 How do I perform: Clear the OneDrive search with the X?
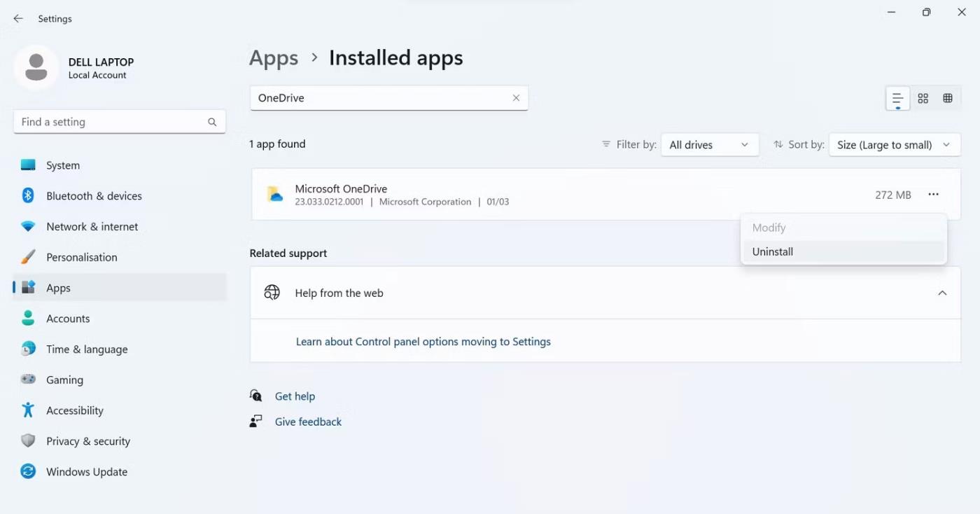click(x=516, y=98)
